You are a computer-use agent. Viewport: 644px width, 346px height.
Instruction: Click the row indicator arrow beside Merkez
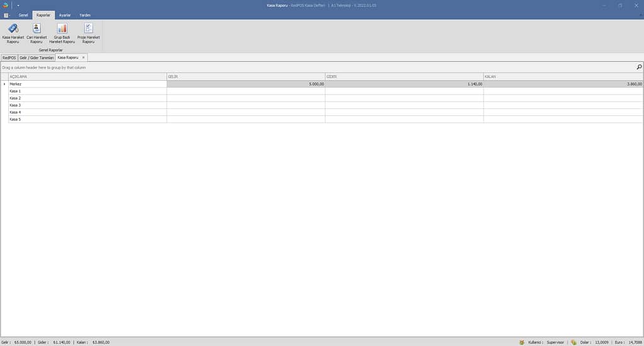(4, 84)
